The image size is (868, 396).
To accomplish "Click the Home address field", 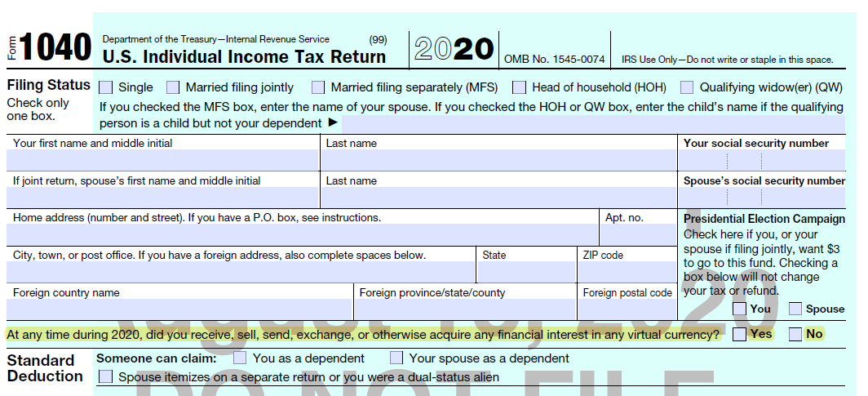I will (302, 235).
